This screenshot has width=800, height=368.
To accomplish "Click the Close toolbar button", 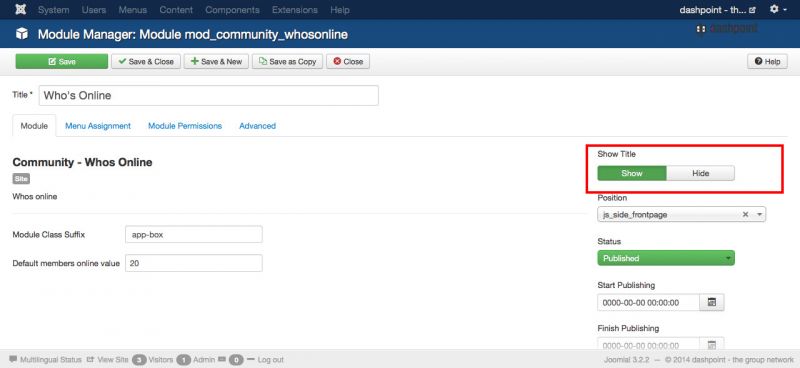I will [348, 61].
